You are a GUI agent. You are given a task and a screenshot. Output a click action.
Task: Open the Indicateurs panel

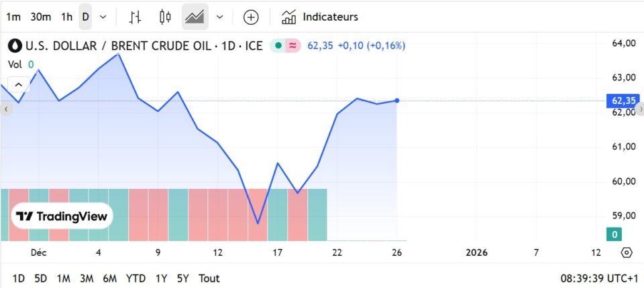(x=320, y=17)
